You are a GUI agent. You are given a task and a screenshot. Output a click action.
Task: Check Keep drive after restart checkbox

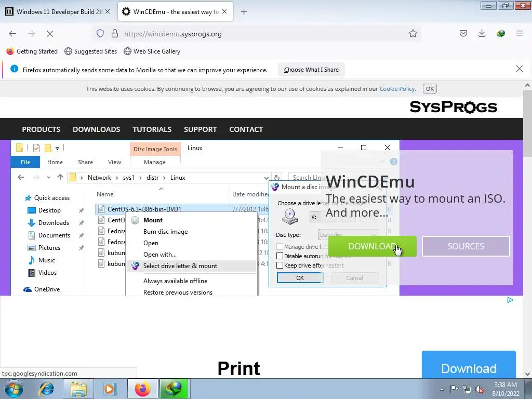tap(280, 265)
